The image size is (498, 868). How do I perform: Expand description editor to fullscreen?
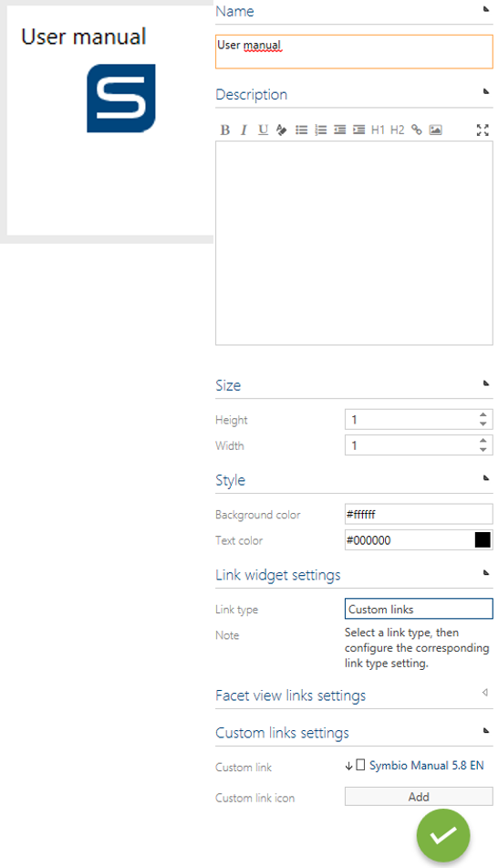tap(482, 131)
